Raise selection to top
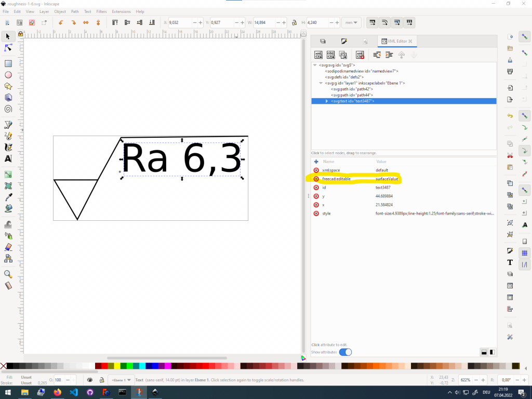The width and height of the screenshot is (532, 399). pyautogui.click(x=115, y=22)
